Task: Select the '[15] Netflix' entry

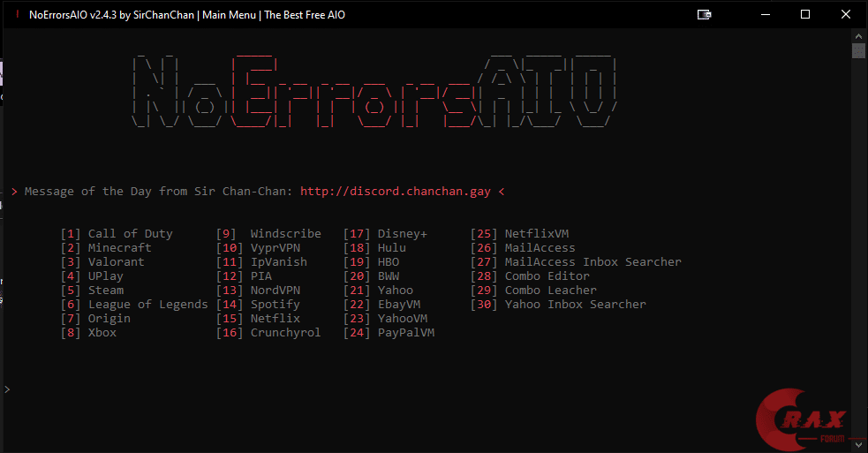Action: 258,319
